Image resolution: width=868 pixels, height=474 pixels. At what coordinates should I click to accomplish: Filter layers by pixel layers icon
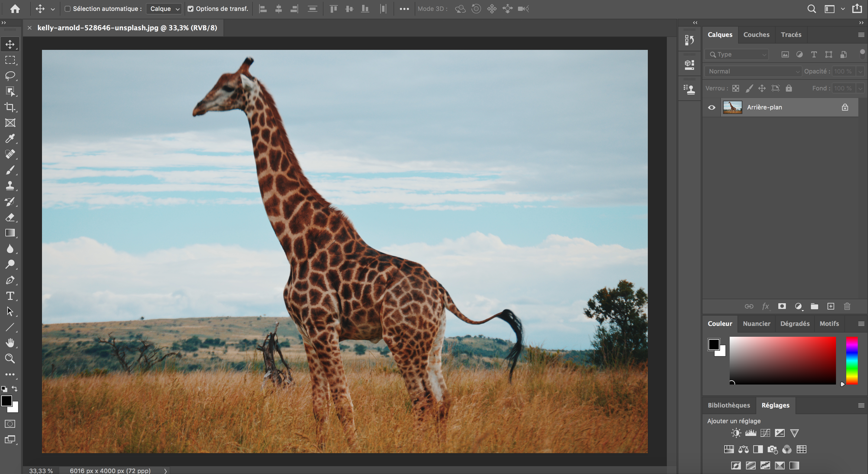coord(785,55)
